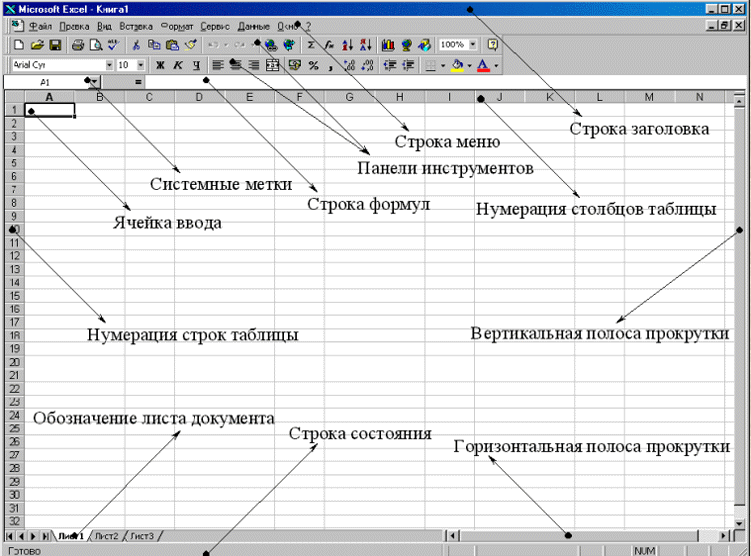The height and width of the screenshot is (556, 751).
Task: Show the Web toolbar icon
Action: tap(289, 45)
